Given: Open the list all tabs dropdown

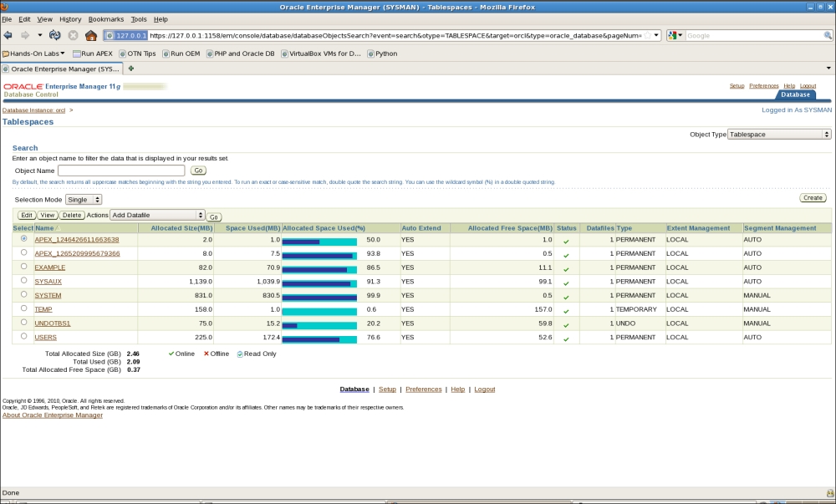Looking at the screenshot, I should click(x=828, y=69).
